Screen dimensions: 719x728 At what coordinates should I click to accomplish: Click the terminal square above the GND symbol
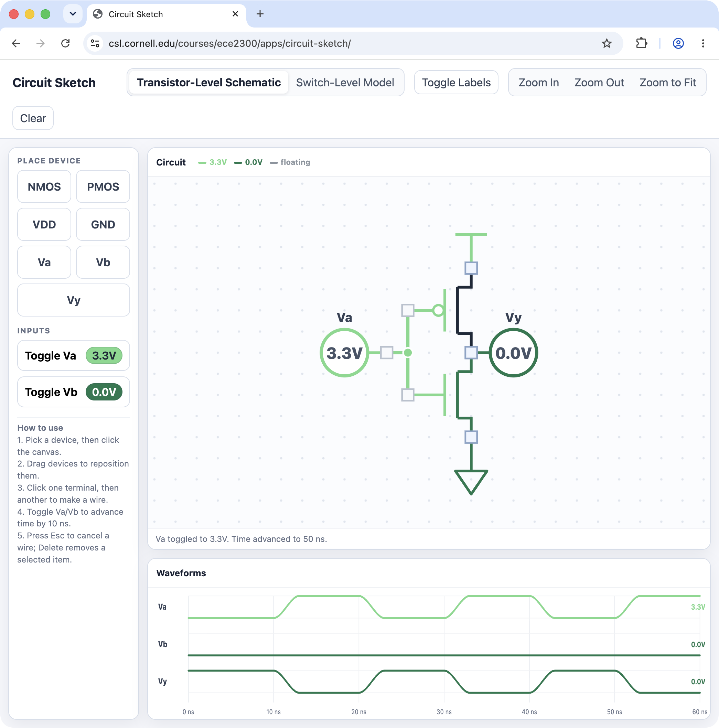pyautogui.click(x=471, y=437)
